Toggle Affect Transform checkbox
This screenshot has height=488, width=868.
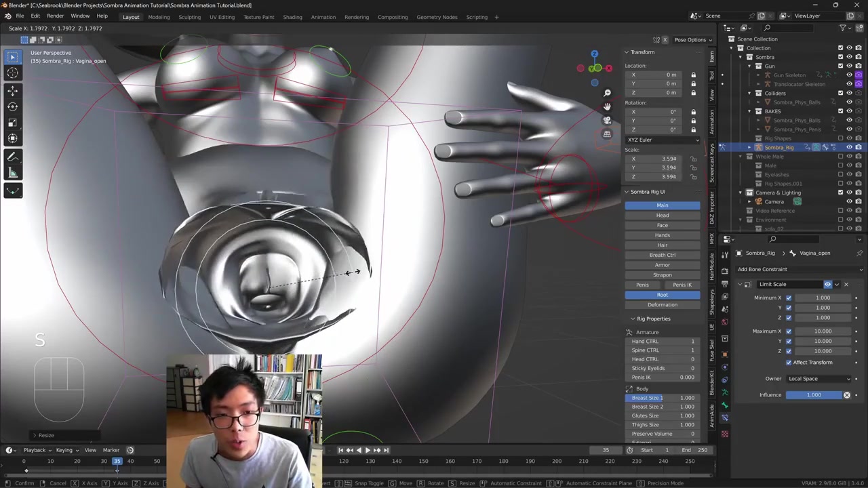789,363
